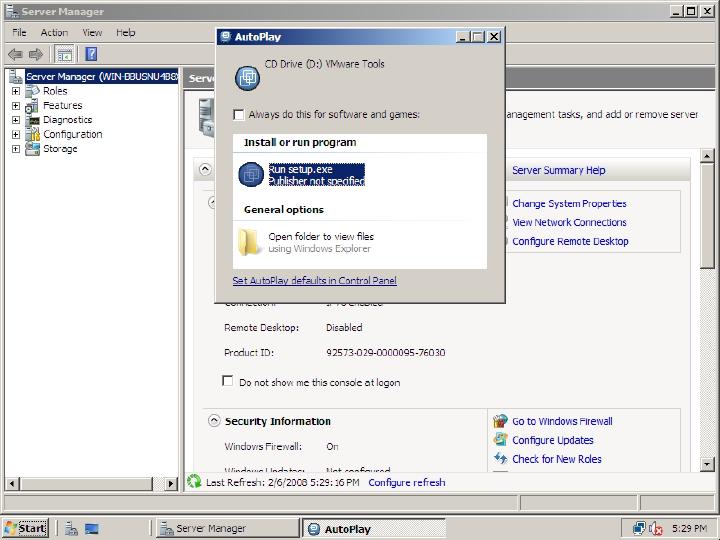Click Remote Desktop Disabled value
The height and width of the screenshot is (540, 720).
point(344,327)
